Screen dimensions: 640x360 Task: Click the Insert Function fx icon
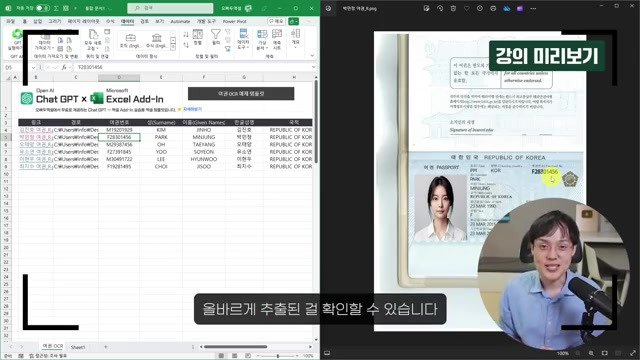click(64, 67)
